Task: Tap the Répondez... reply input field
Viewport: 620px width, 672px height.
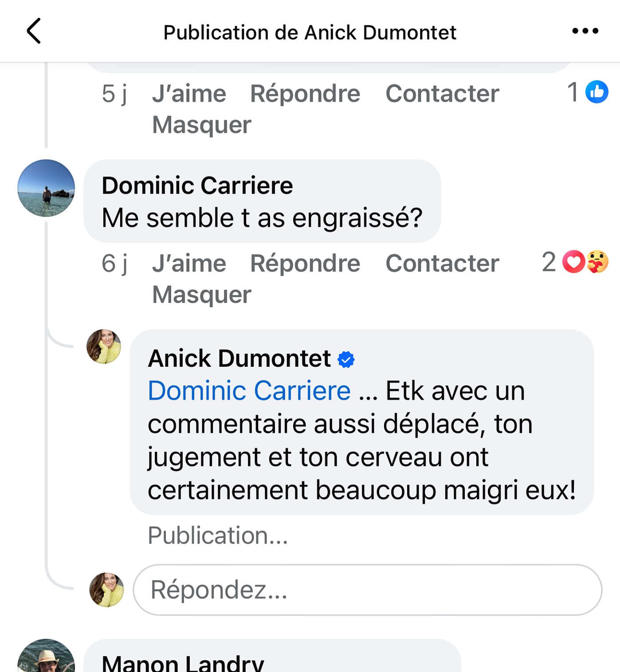Action: pos(367,589)
